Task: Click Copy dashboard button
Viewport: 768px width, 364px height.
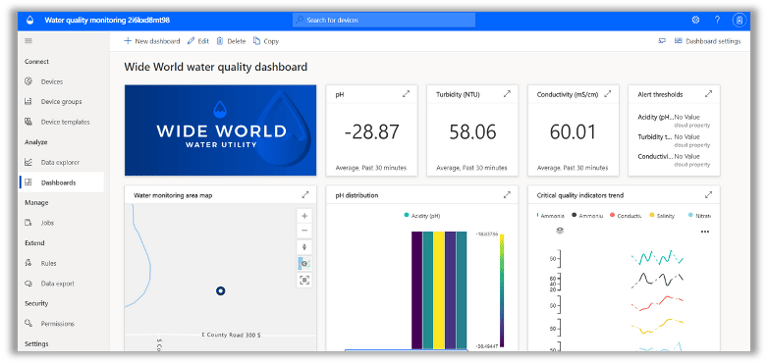Action: pos(266,41)
